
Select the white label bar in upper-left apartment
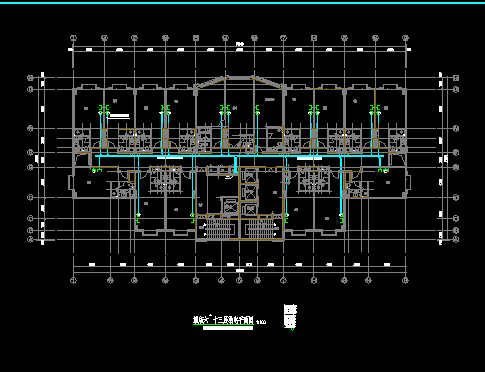pos(120,116)
